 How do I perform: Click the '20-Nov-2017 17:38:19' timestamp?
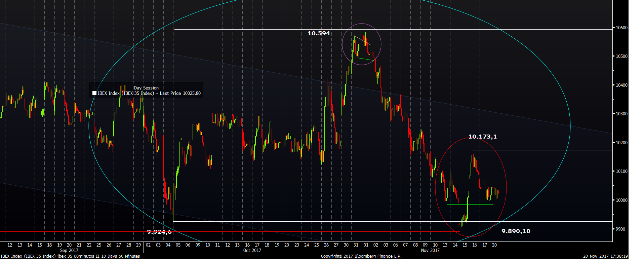point(605,256)
